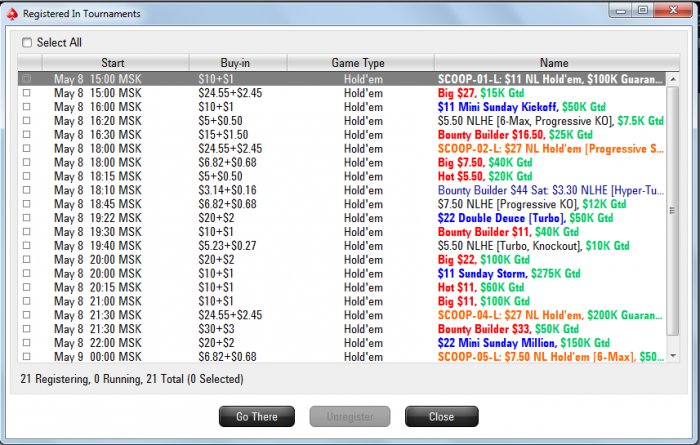
Task: Select SCOOP-05-L: $7.50 NL Hold'em 6-Max
Action: coord(550,357)
